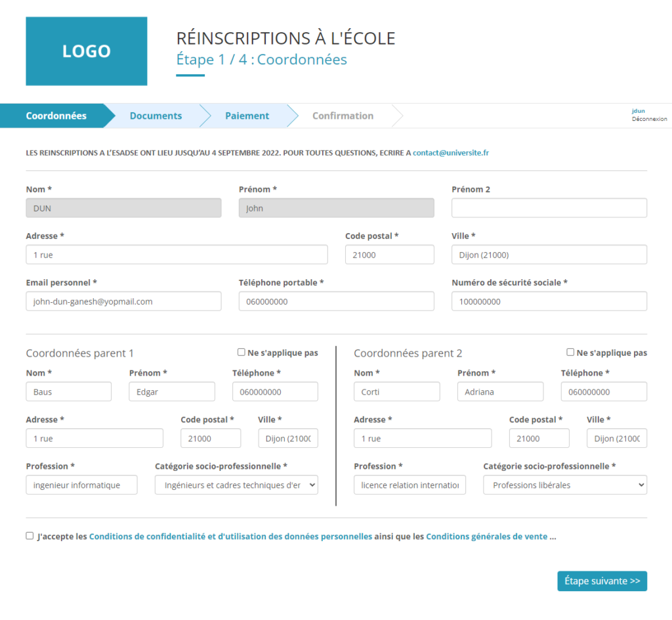
Task: Focus parent 2 Téléphone field
Action: click(x=604, y=391)
